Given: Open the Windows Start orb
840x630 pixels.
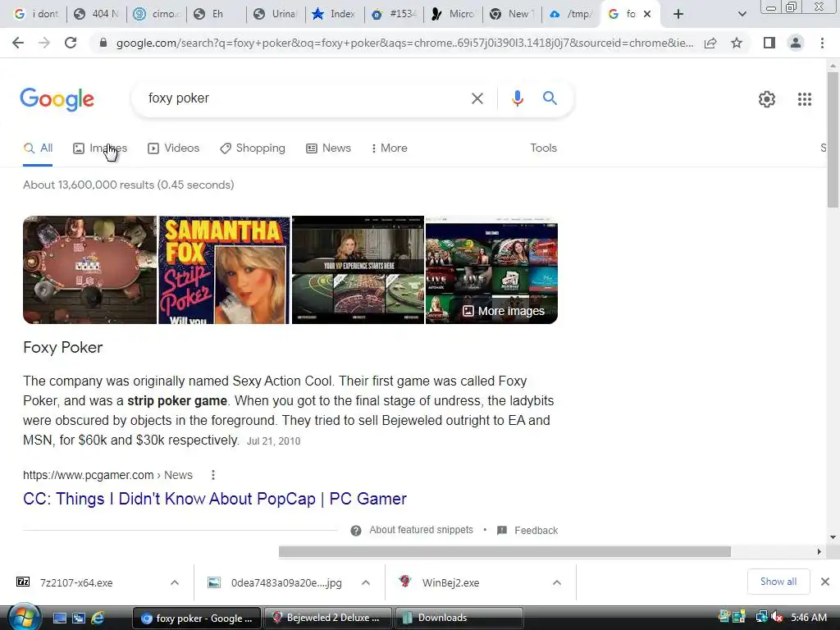Looking at the screenshot, I should pyautogui.click(x=24, y=617).
